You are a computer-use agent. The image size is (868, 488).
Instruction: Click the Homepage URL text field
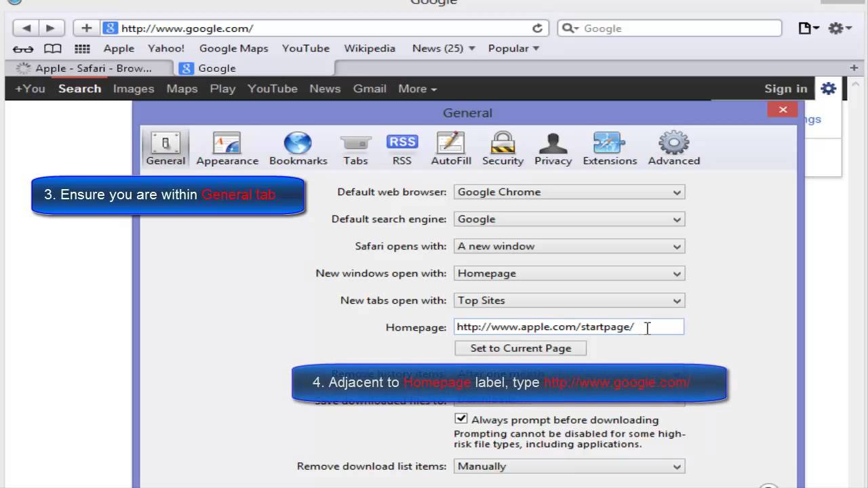click(569, 327)
